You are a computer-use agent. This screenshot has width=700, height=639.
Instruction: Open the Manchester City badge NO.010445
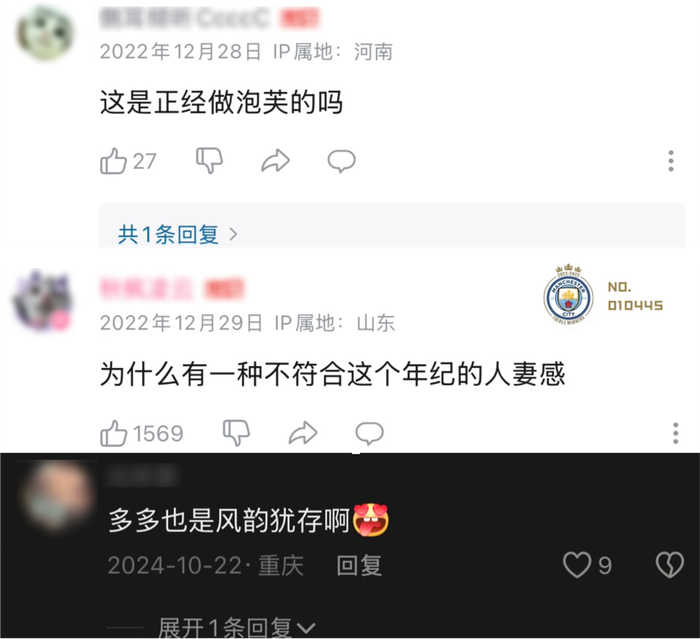click(603, 295)
